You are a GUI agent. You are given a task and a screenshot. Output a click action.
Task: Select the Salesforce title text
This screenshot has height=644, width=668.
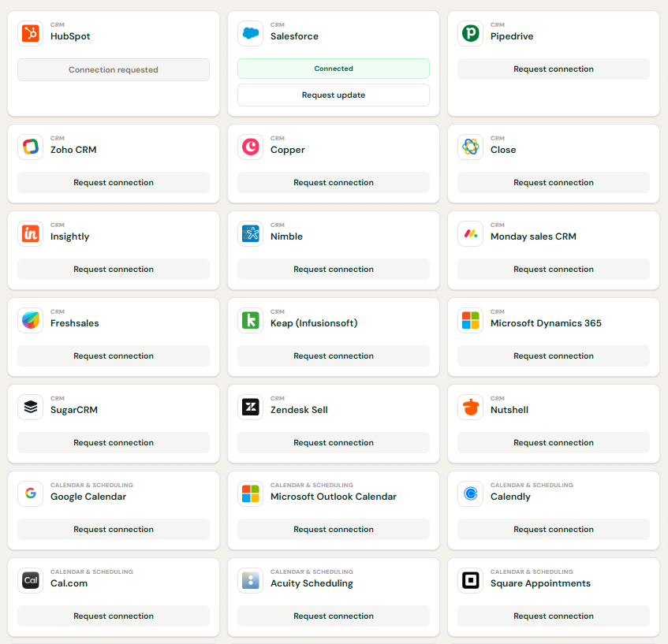click(294, 36)
